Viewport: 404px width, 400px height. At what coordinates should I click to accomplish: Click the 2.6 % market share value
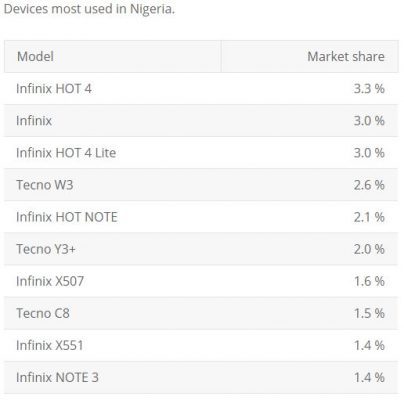click(x=369, y=185)
